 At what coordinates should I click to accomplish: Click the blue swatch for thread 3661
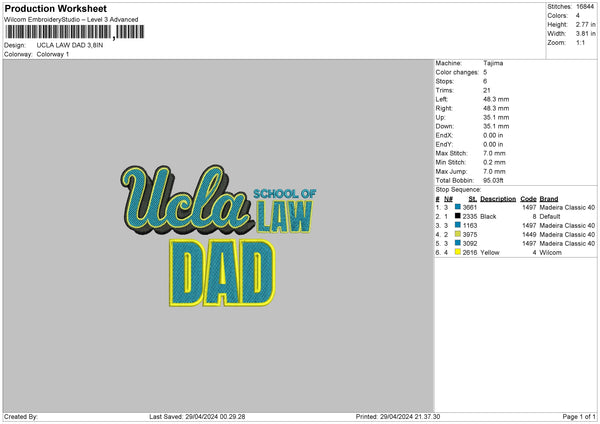458,207
